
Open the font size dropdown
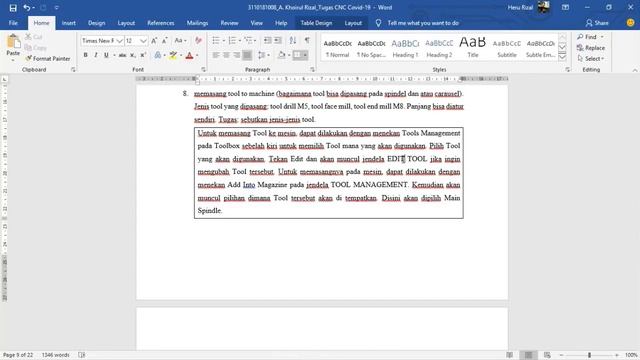point(143,41)
